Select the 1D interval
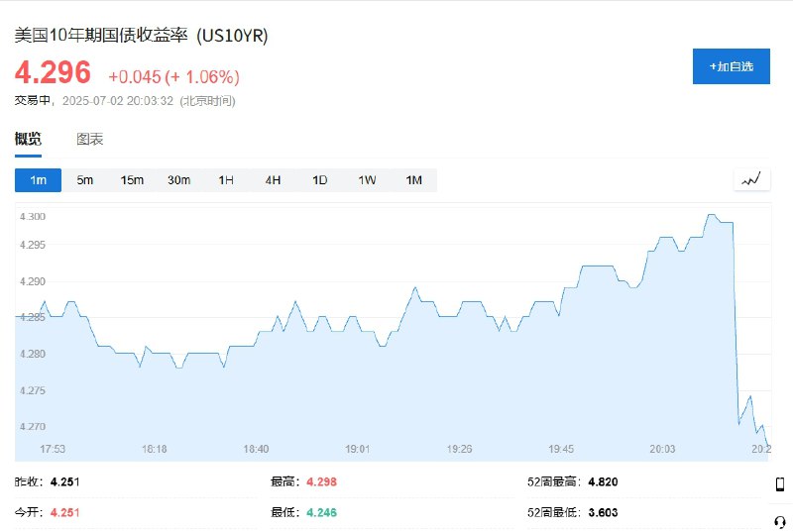 pyautogui.click(x=319, y=180)
